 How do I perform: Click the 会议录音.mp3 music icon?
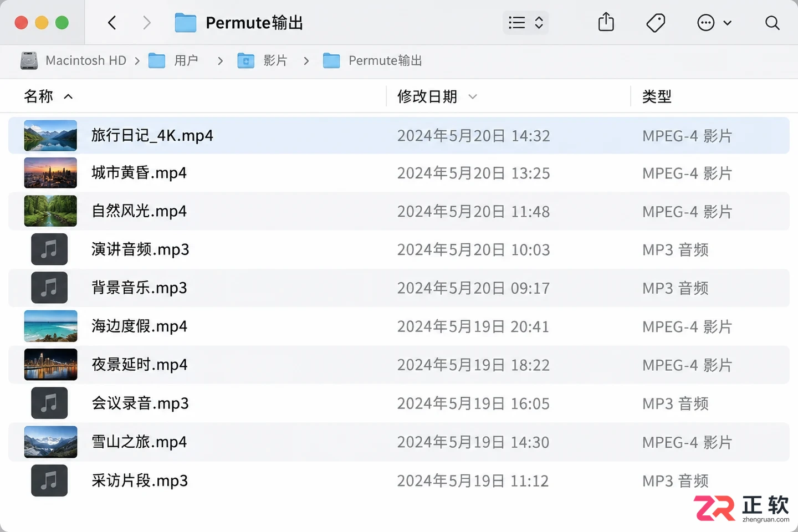pos(49,403)
